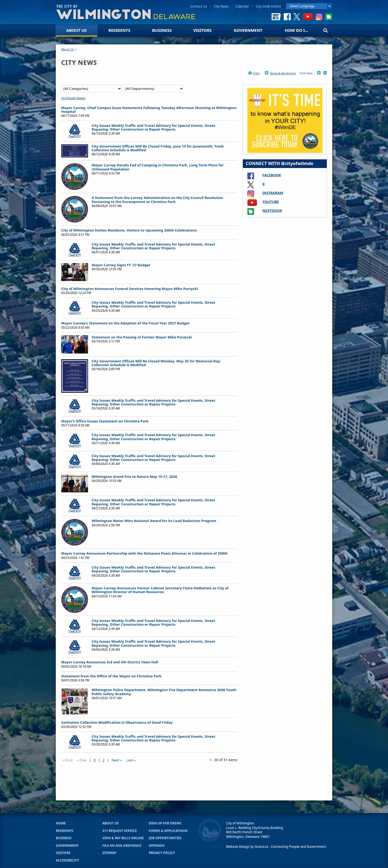Open the YouTube icon in the header

point(307,17)
